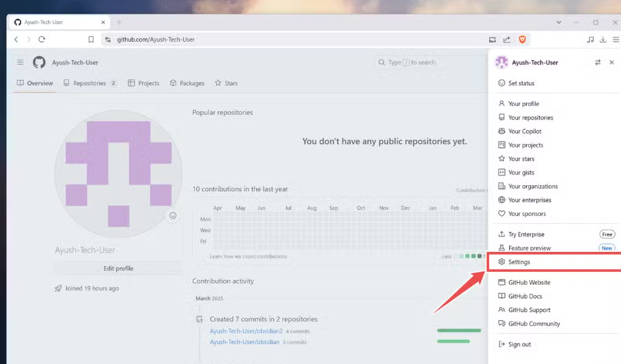
Task: Click the GitHub Octocat logo
Action: 39,62
